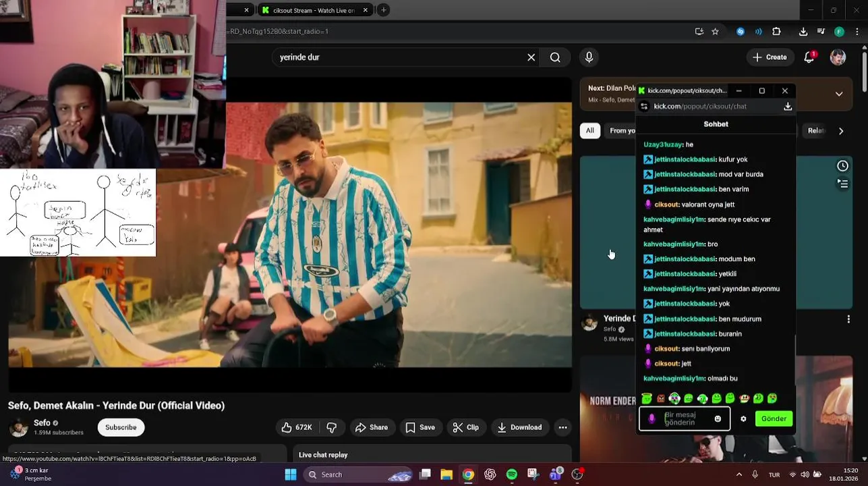Image resolution: width=868 pixels, height=486 pixels.
Task: Click kahvebagimlisiy1m in 'olmadı bu' message
Action: [x=674, y=379]
